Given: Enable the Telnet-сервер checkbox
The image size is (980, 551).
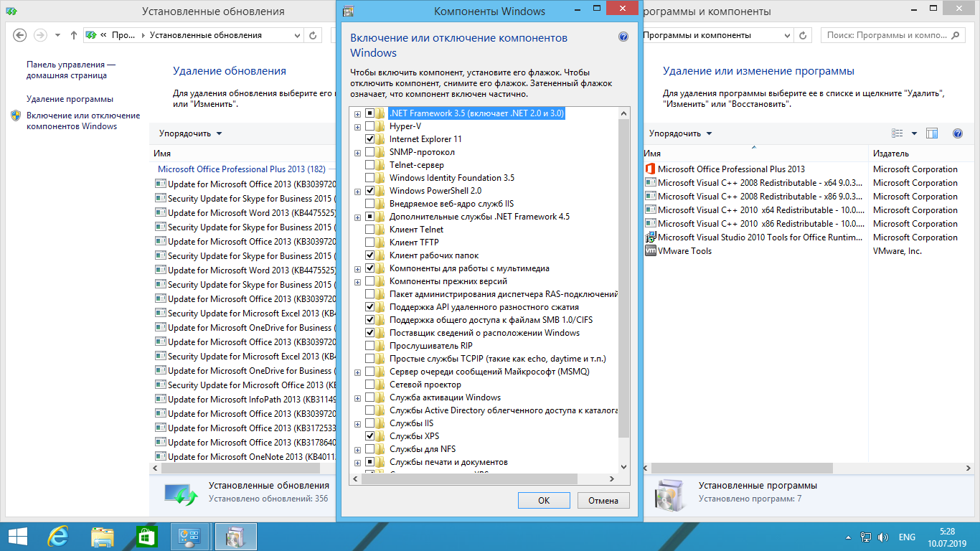Looking at the screenshot, I should [369, 165].
